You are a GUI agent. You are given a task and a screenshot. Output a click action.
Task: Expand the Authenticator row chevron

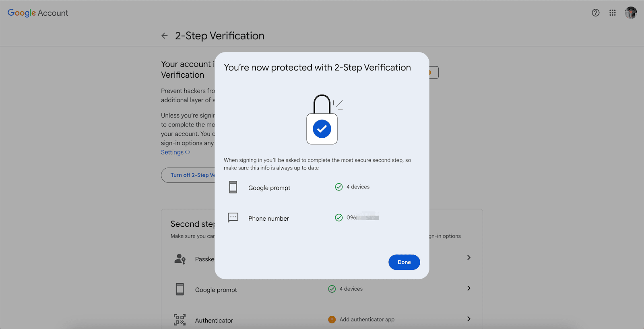coord(469,319)
